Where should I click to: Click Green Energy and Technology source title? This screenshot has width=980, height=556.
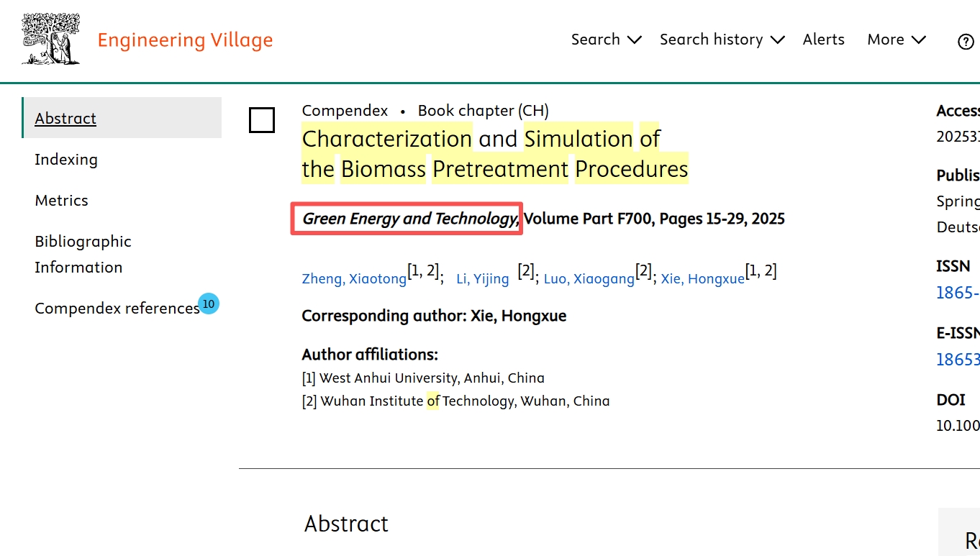tap(409, 219)
